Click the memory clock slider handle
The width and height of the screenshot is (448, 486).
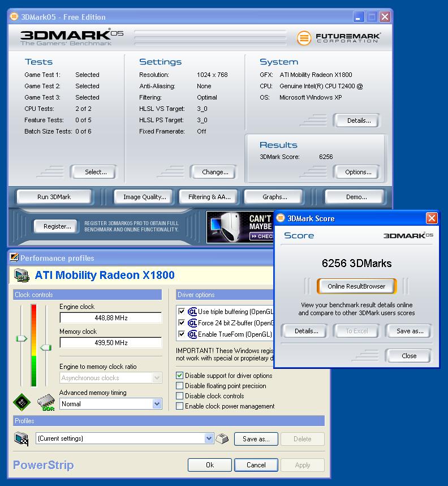46,348
